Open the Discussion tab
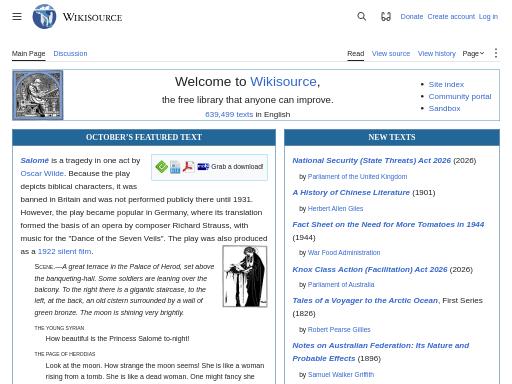 click(x=70, y=54)
